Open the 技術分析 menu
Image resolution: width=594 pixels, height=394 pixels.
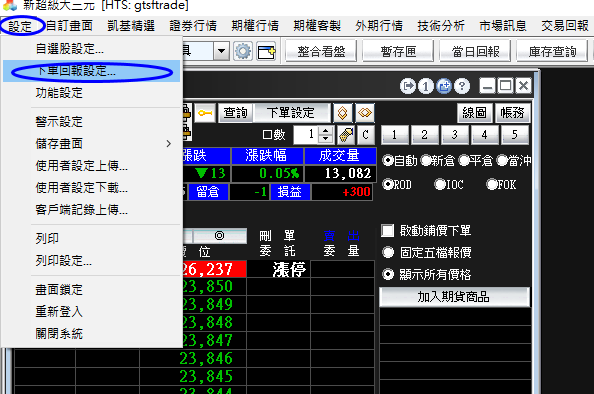pos(441,26)
